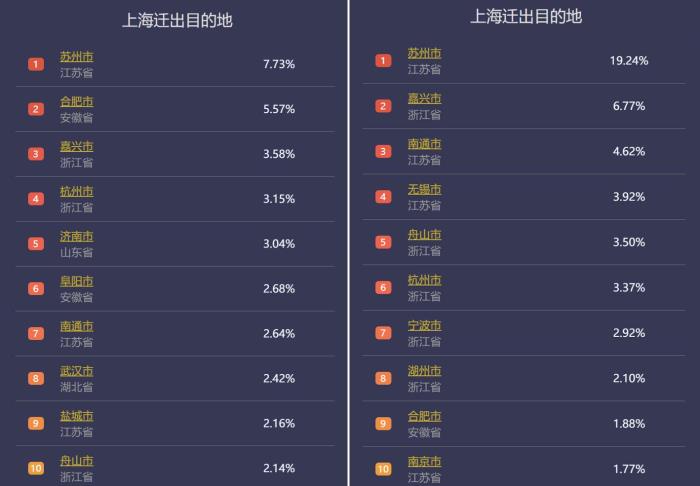Click the 6.77% percentage value
Image resolution: width=700 pixels, height=486 pixels.
(x=629, y=106)
